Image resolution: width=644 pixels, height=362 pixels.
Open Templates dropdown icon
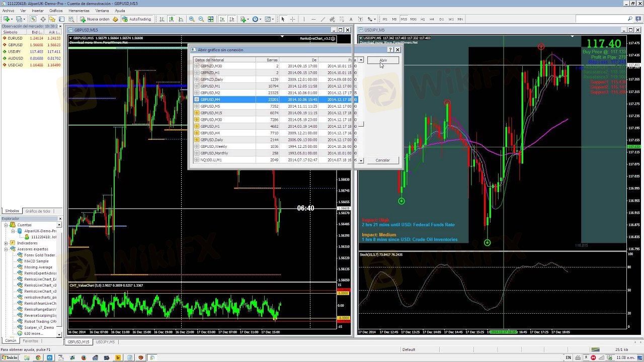click(x=269, y=19)
